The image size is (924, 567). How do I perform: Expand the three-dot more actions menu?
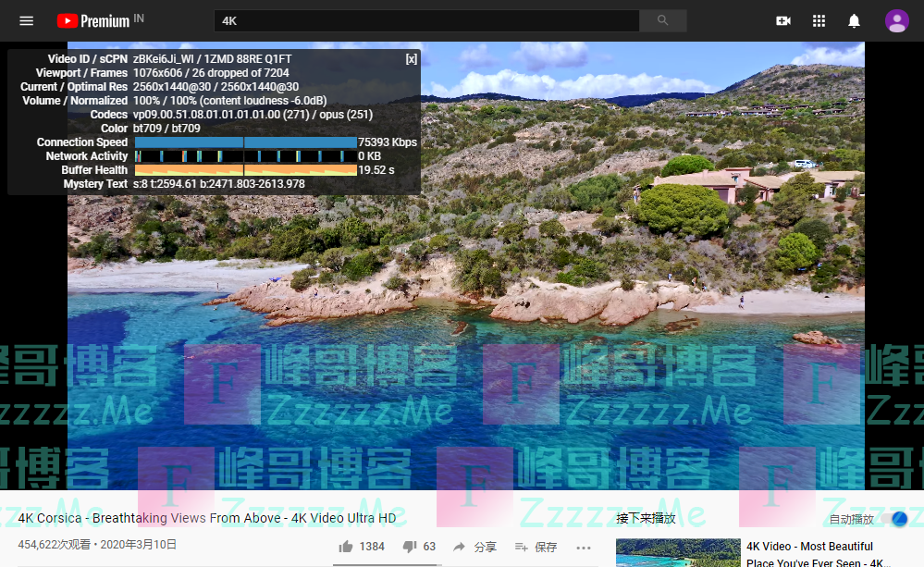(583, 547)
